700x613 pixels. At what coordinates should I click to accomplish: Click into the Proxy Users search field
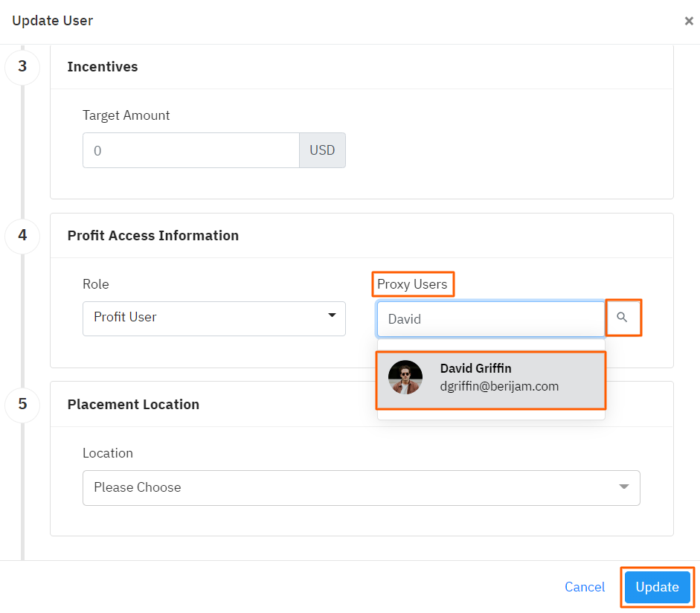(x=491, y=319)
